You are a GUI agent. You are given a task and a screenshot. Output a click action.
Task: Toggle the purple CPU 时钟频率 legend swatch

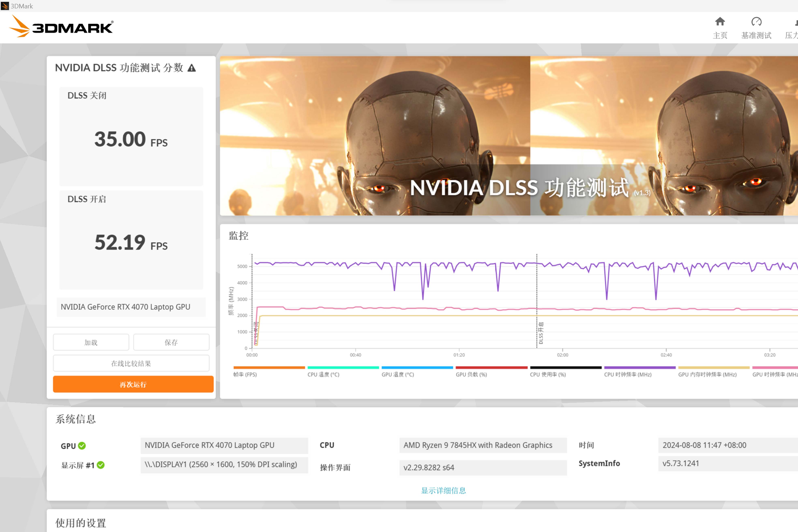(640, 367)
